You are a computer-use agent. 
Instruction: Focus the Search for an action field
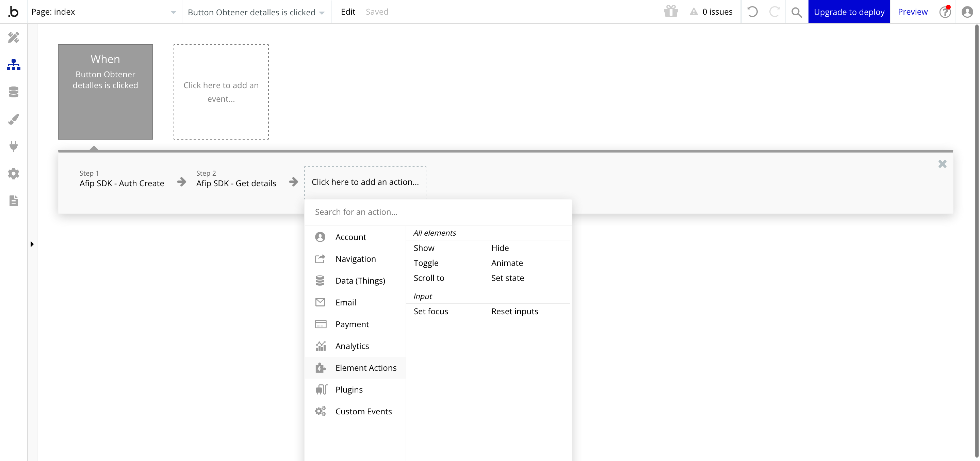click(438, 212)
